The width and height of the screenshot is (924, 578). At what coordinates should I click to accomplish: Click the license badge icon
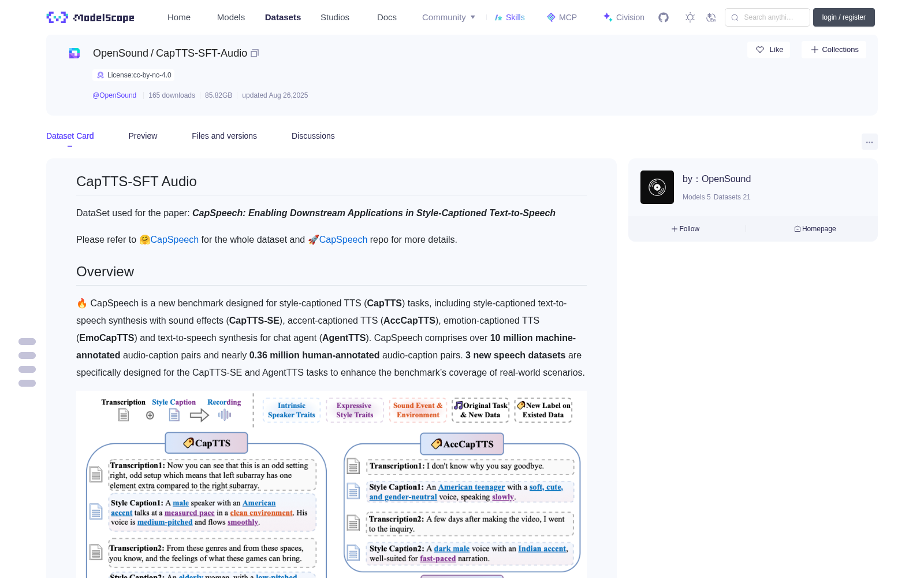tap(100, 75)
